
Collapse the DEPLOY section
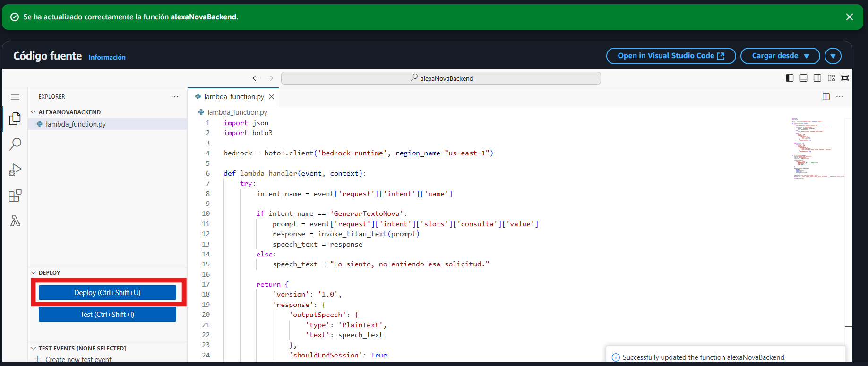tap(34, 273)
